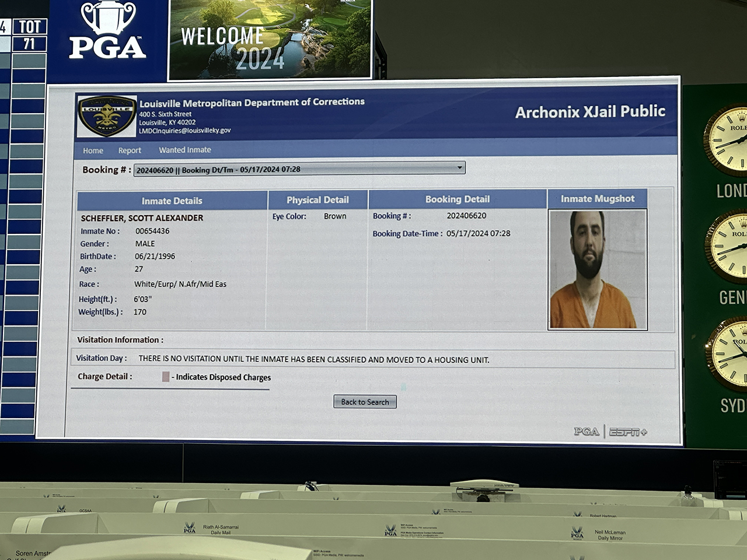Screen dimensions: 747x560
Task: Click the PGA watermark logo at bottom right
Action: (586, 432)
